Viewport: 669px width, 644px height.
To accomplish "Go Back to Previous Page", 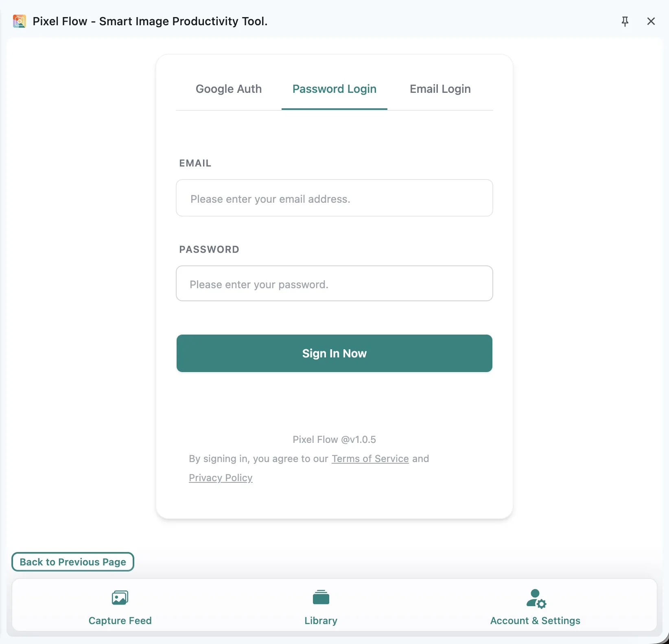I will 73,562.
